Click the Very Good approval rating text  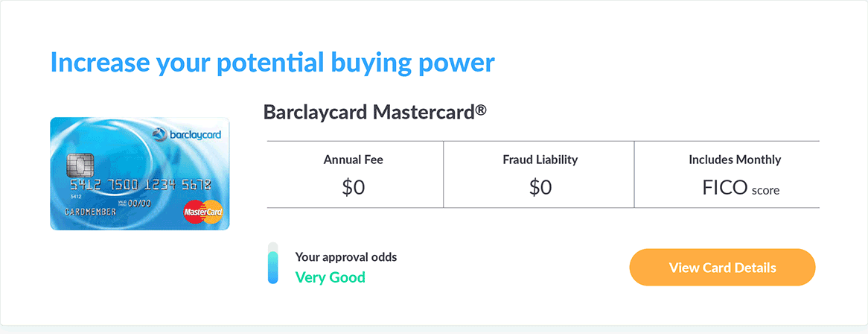[330, 277]
